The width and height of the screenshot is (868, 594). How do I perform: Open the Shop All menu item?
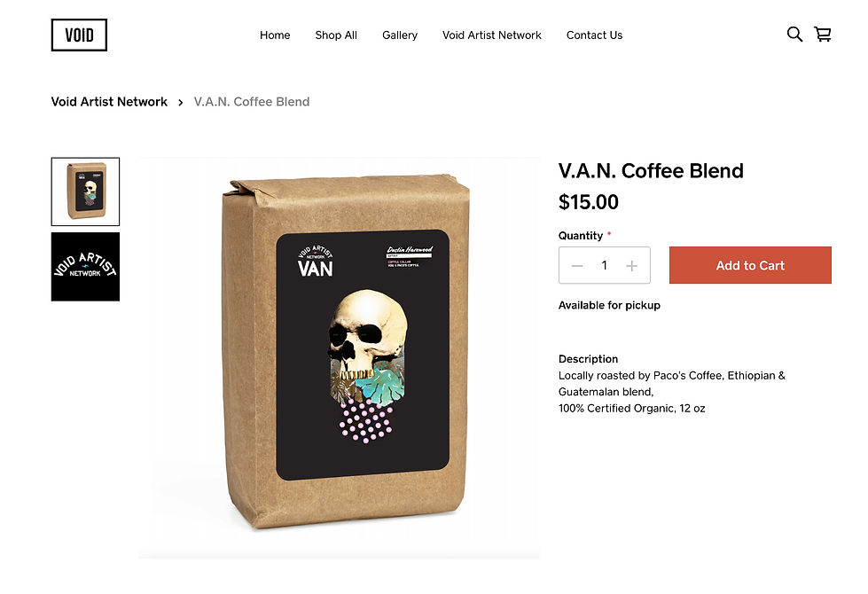(x=336, y=35)
